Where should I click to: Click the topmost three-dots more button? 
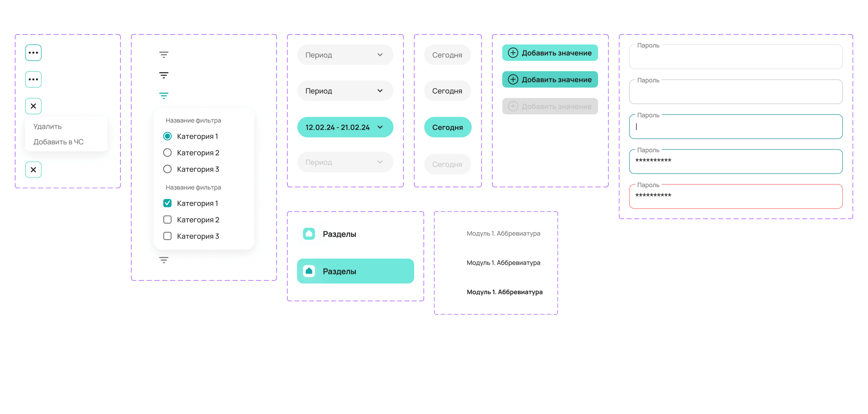click(x=33, y=53)
